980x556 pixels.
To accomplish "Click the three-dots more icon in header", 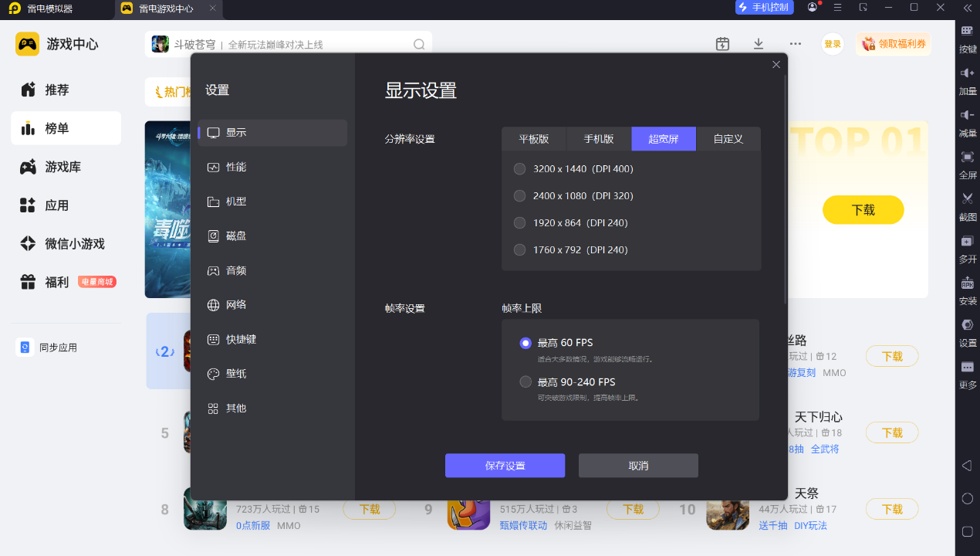I will click(x=795, y=44).
